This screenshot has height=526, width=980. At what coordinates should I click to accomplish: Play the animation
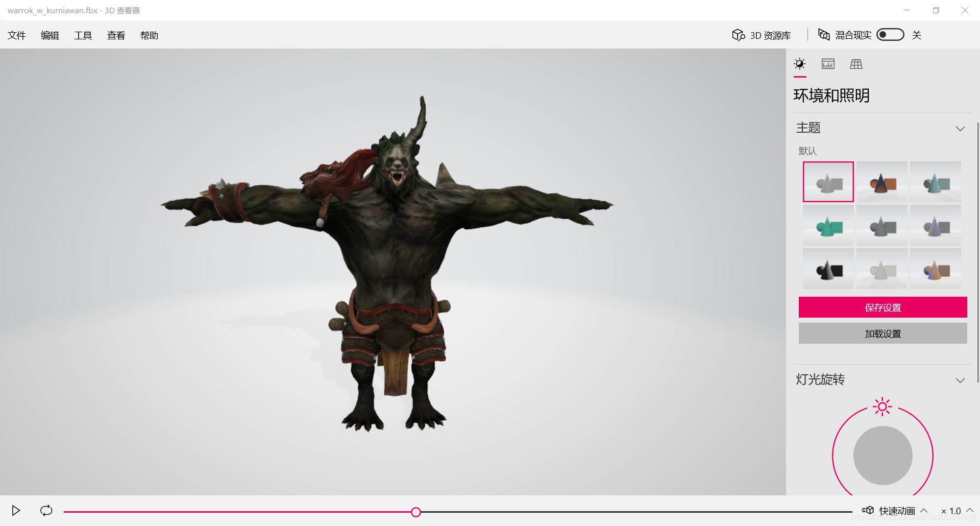click(x=16, y=510)
